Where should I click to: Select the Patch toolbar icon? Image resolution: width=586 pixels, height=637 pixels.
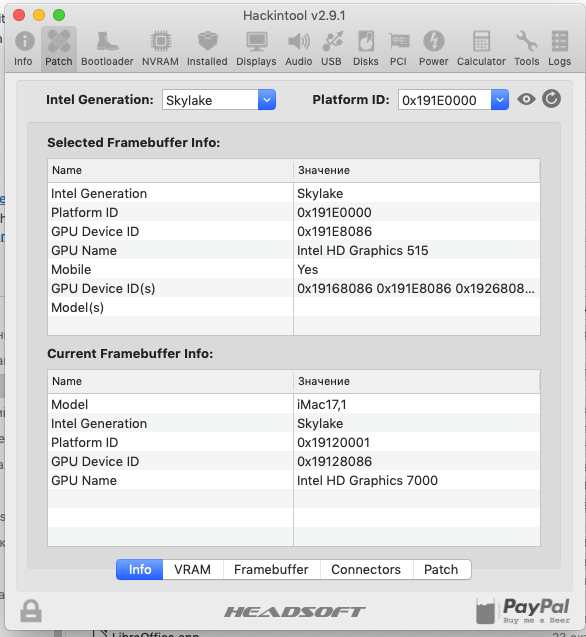[x=59, y=49]
